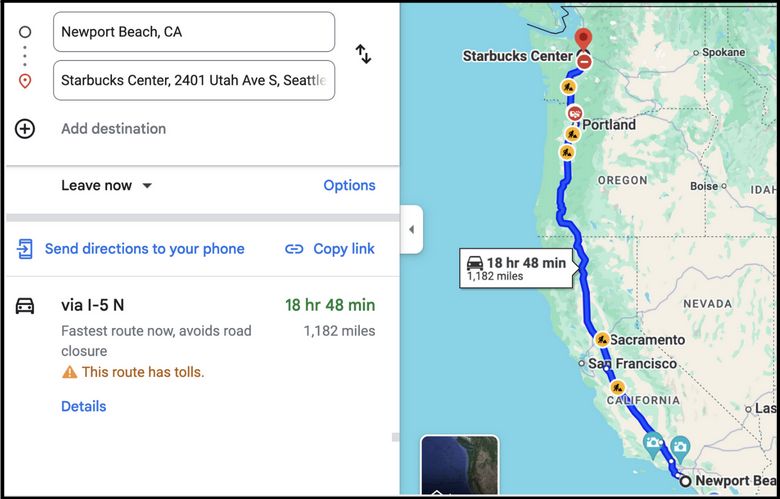Click the Copy link text

(x=344, y=249)
